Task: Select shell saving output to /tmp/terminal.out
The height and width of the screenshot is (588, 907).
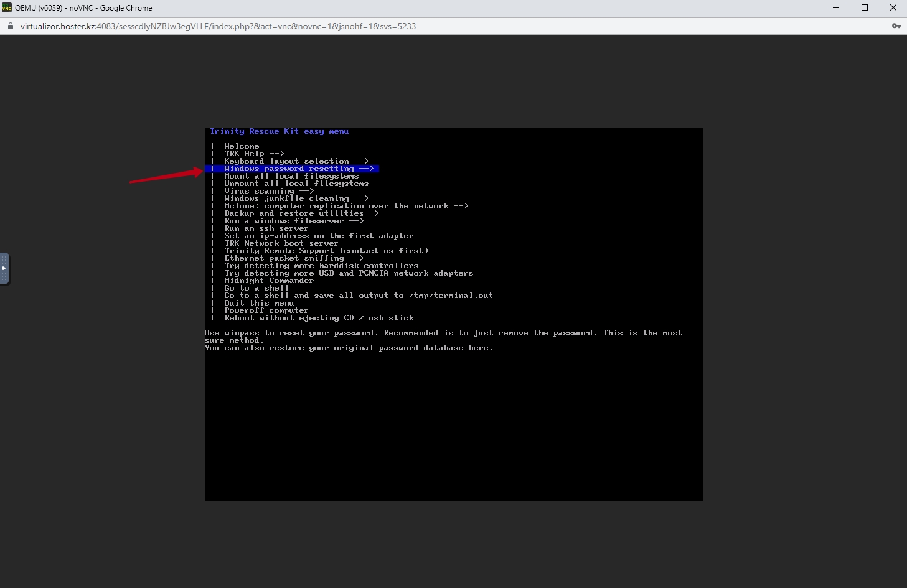Action: pyautogui.click(x=359, y=296)
